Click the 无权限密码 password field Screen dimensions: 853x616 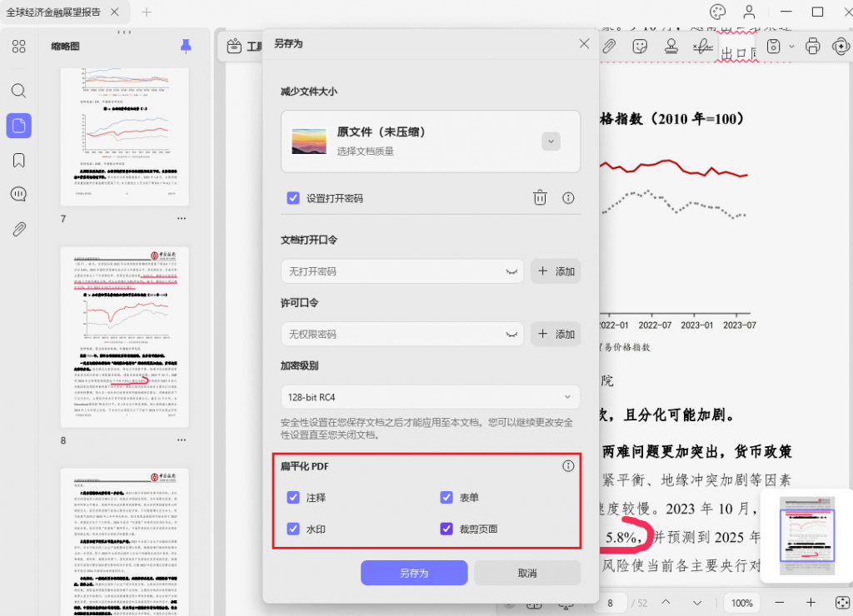pyautogui.click(x=402, y=335)
